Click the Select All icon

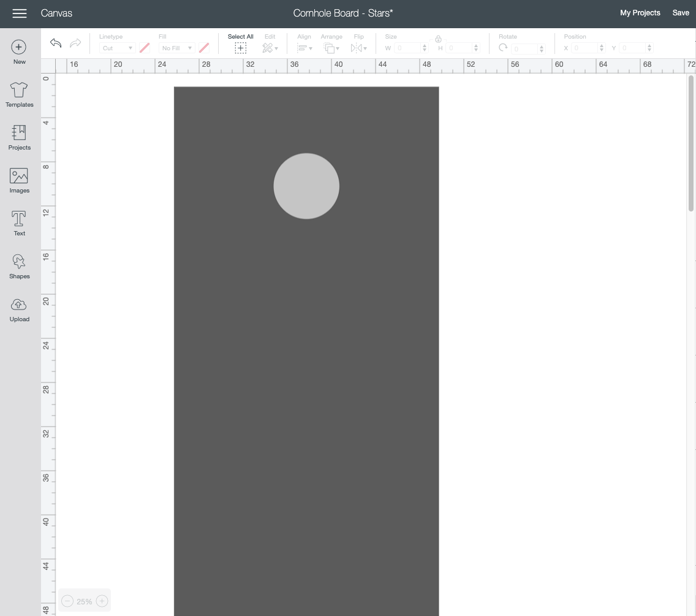[241, 48]
